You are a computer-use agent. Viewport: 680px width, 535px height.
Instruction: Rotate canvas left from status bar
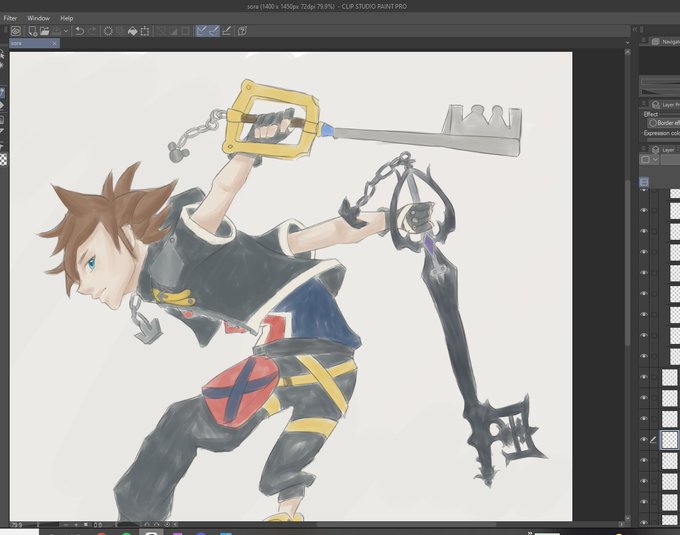tap(147, 525)
